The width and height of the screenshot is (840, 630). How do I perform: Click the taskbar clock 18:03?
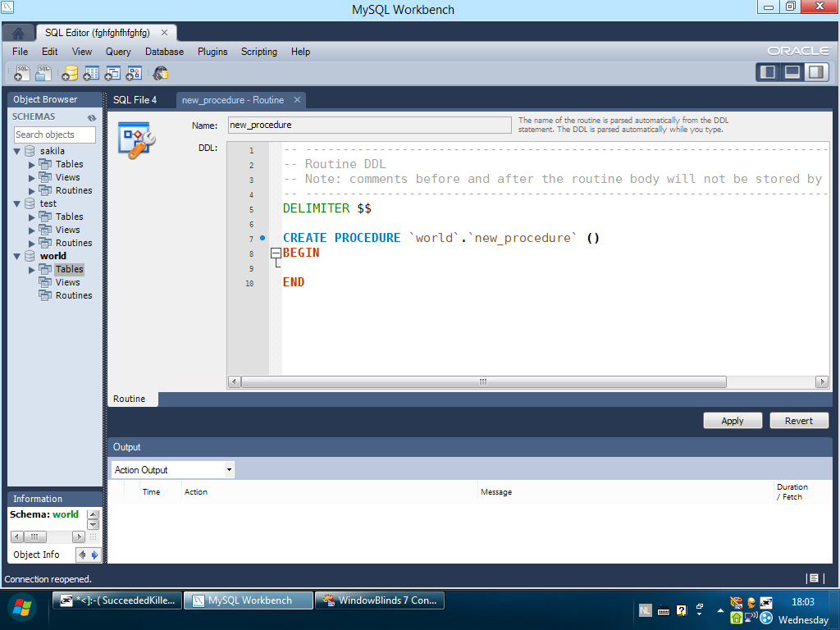coord(802,601)
